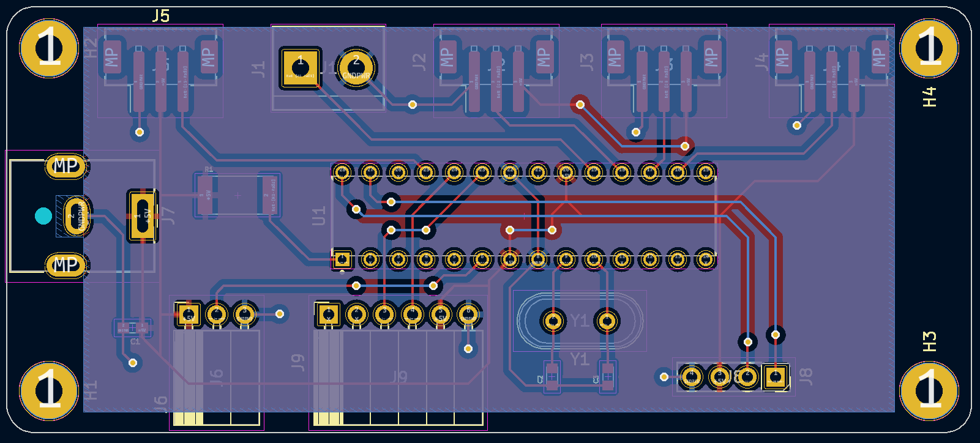The height and width of the screenshot is (443, 980).
Task: Select the +5V pad 1 of J7
Action: (x=143, y=215)
